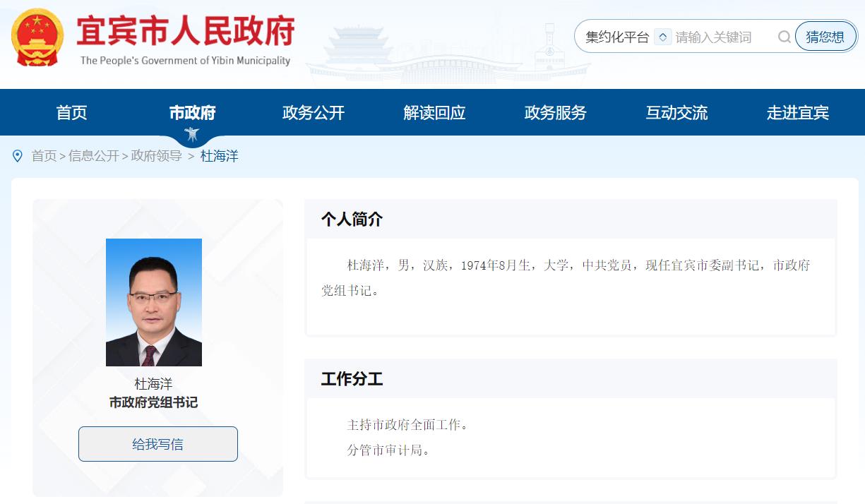Open the 集约化平台 search scope dropdown

pos(662,37)
